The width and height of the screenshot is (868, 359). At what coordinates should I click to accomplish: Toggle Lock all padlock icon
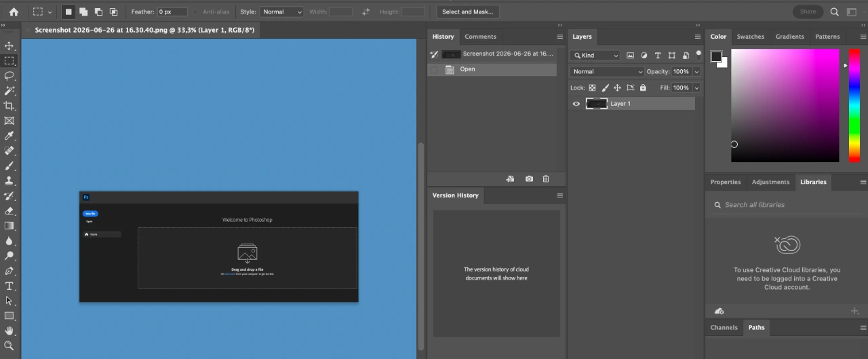(643, 88)
